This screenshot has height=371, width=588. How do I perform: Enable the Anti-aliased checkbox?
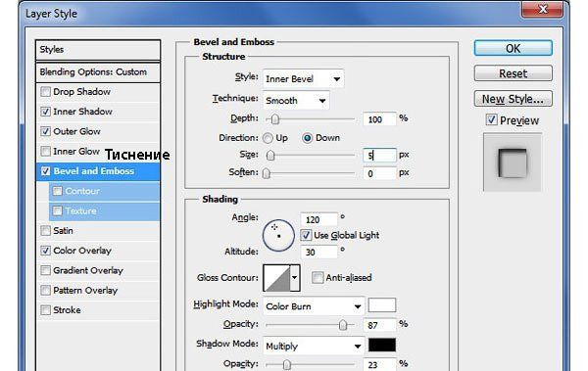[x=318, y=278]
